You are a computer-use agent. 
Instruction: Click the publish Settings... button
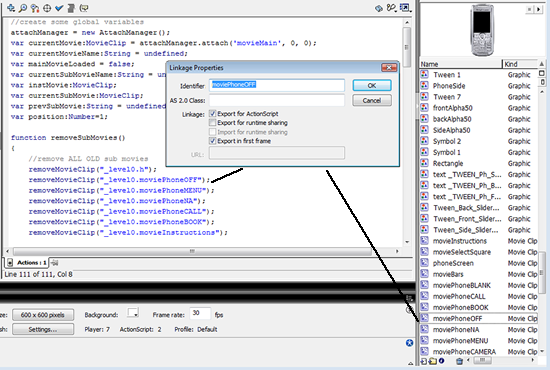coord(43,329)
